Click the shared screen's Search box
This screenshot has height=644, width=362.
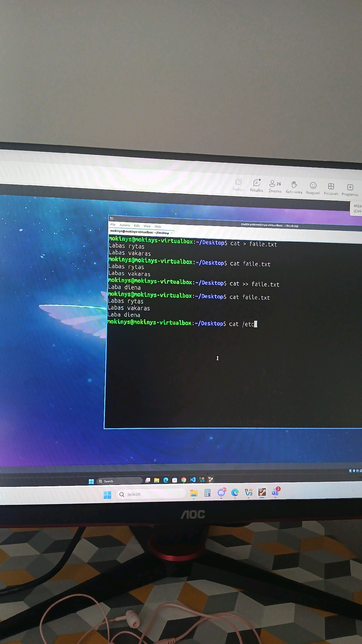(119, 481)
